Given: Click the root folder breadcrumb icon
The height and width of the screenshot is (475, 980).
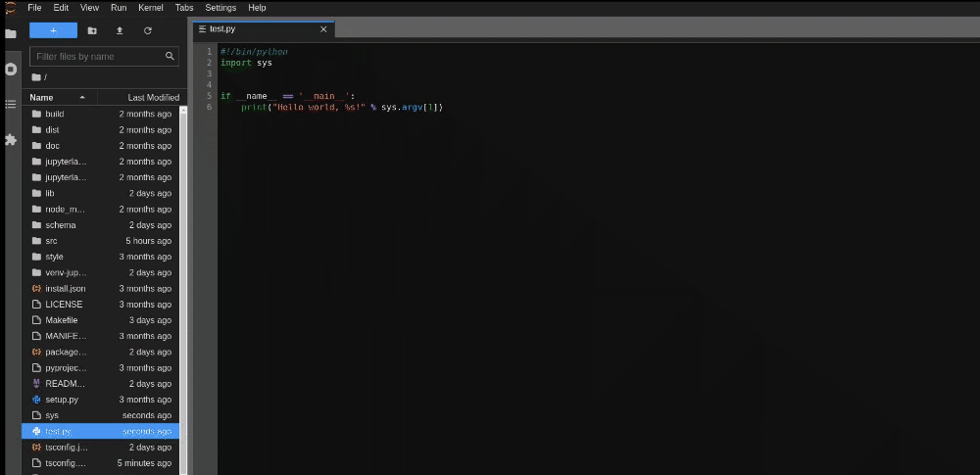Looking at the screenshot, I should (35, 76).
